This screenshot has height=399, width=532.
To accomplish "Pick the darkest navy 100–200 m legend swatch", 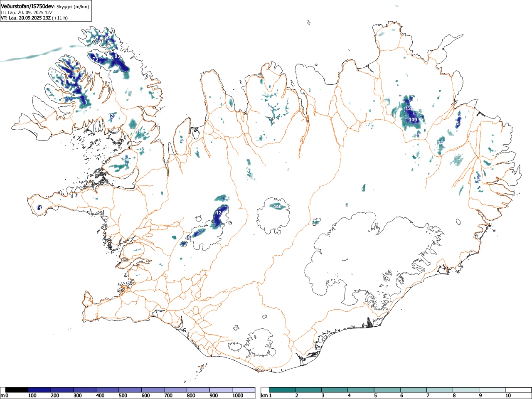I will [x=39, y=390].
